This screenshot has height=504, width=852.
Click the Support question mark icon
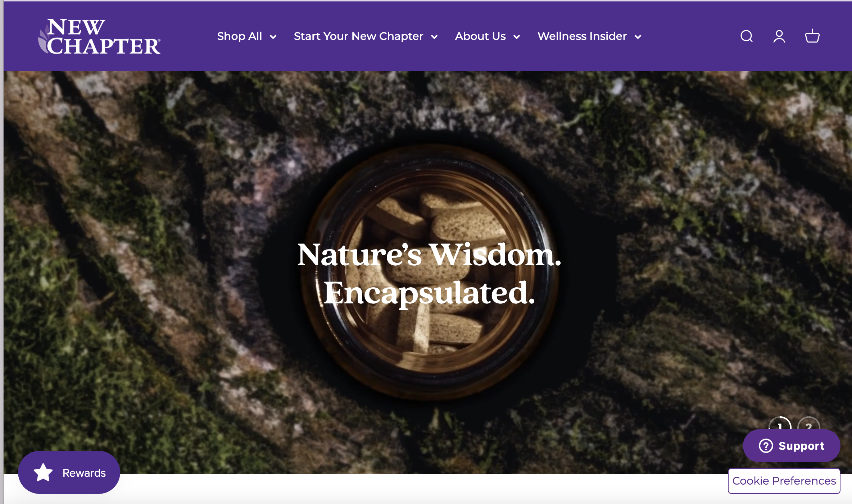(766, 446)
